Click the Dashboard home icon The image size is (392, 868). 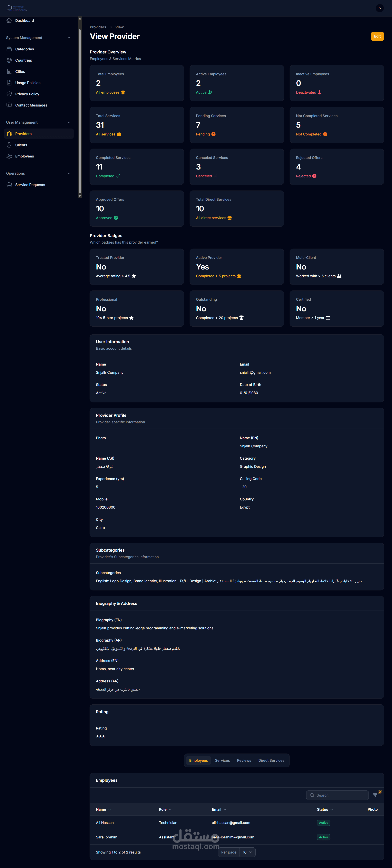pos(9,21)
